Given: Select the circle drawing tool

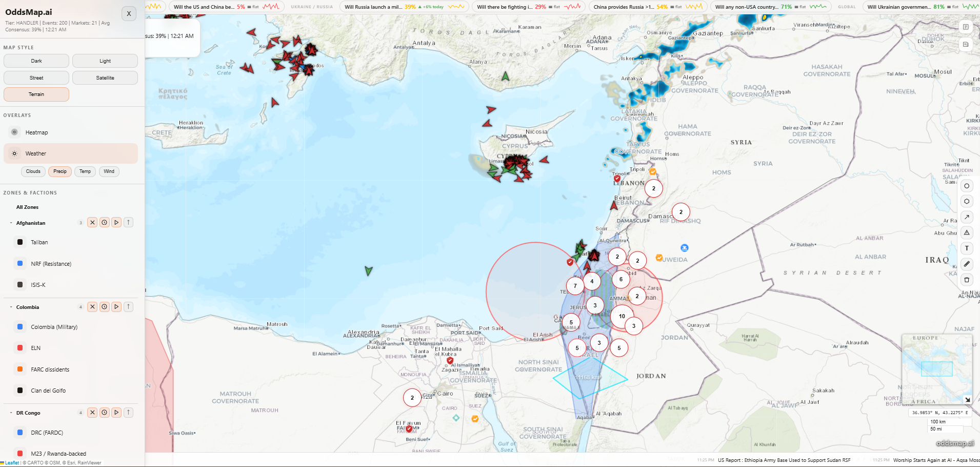Looking at the screenshot, I should [x=967, y=186].
